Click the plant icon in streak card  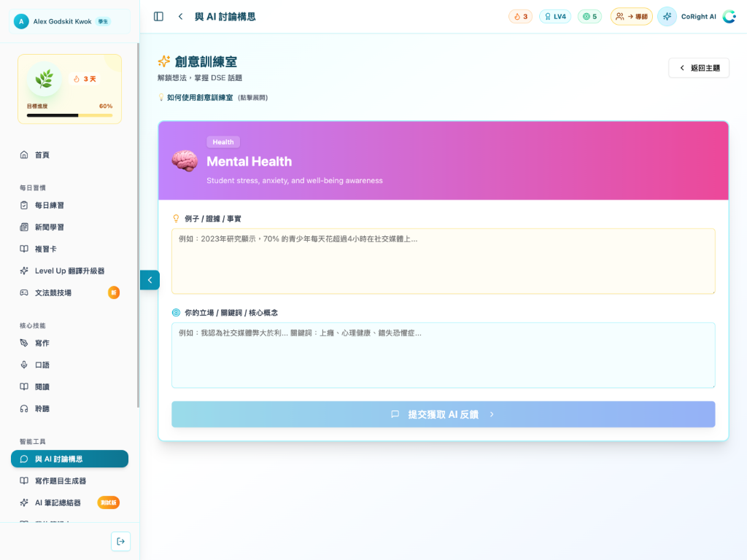44,79
